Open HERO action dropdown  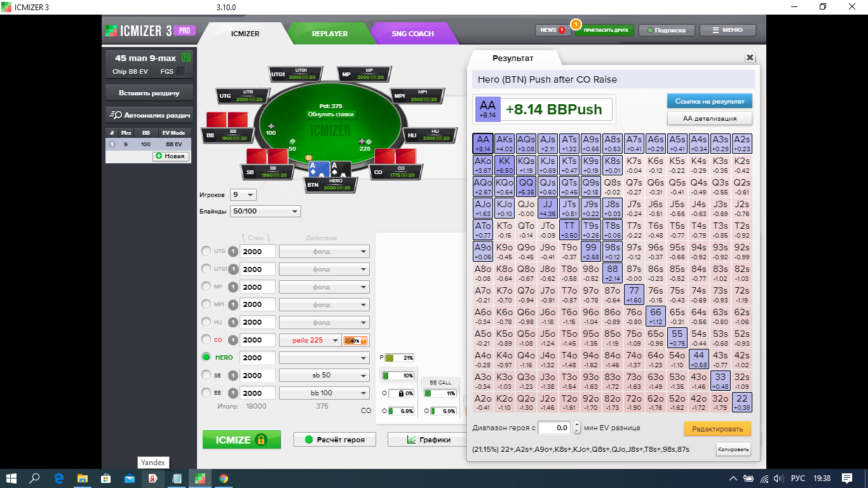point(324,358)
